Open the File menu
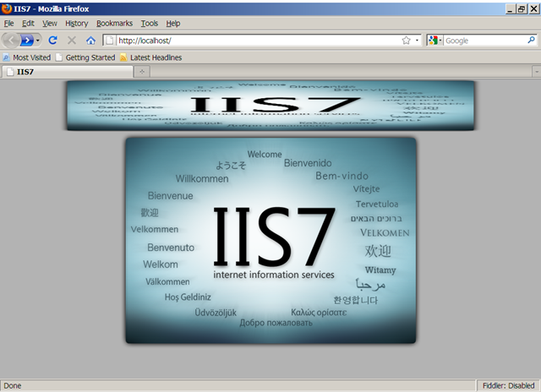 click(8, 23)
